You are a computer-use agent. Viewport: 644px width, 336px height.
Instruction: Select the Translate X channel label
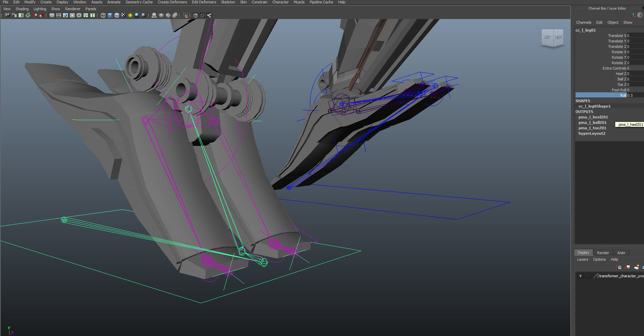(x=617, y=36)
